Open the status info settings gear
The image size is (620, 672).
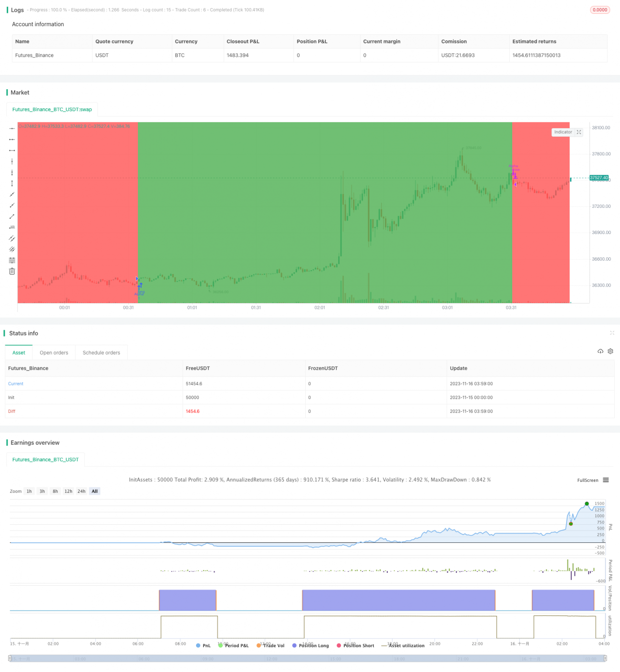coord(610,351)
